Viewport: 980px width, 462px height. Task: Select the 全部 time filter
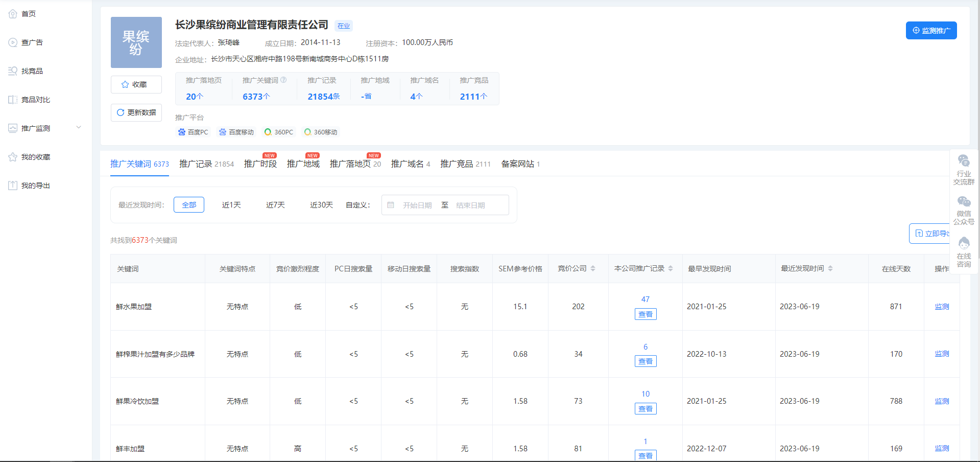click(x=189, y=204)
